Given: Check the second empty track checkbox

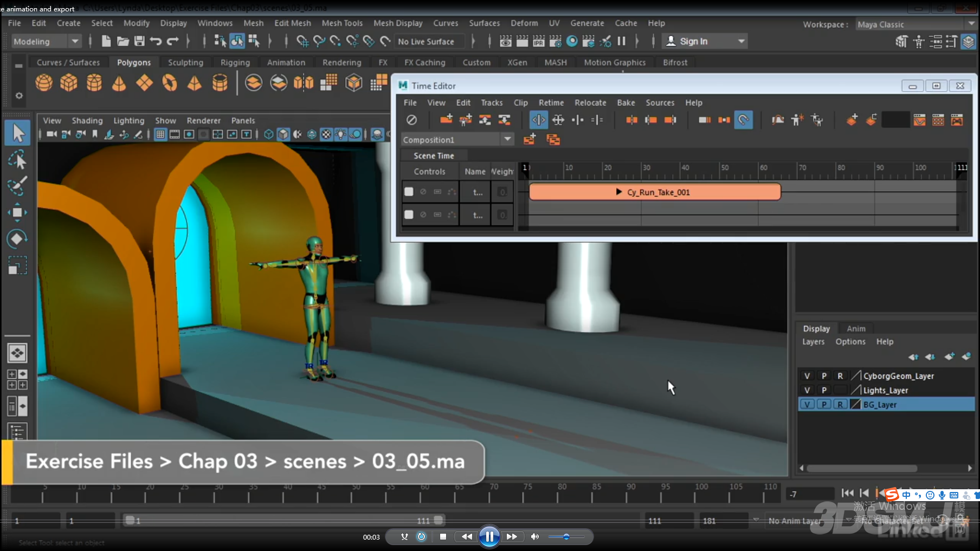Looking at the screenshot, I should coord(409,215).
